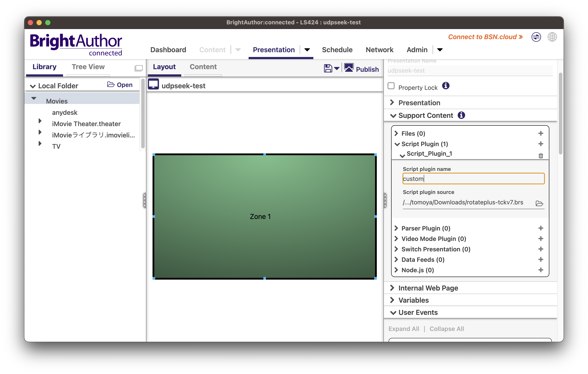
Task: Click Support Content info icon
Action: [x=461, y=115]
